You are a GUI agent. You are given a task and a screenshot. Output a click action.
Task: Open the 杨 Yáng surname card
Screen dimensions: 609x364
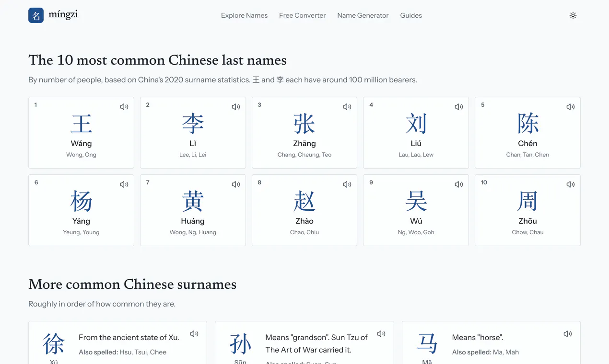(x=81, y=210)
